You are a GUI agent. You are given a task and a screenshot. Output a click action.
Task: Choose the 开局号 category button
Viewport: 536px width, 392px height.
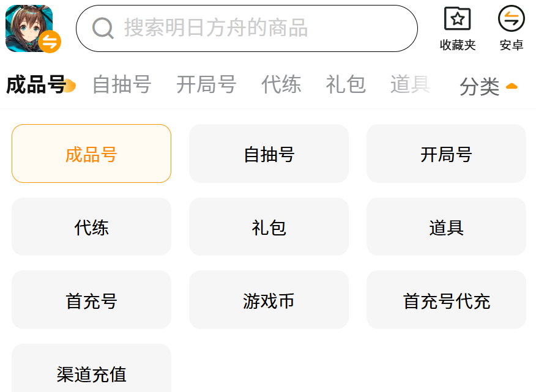pyautogui.click(x=446, y=153)
